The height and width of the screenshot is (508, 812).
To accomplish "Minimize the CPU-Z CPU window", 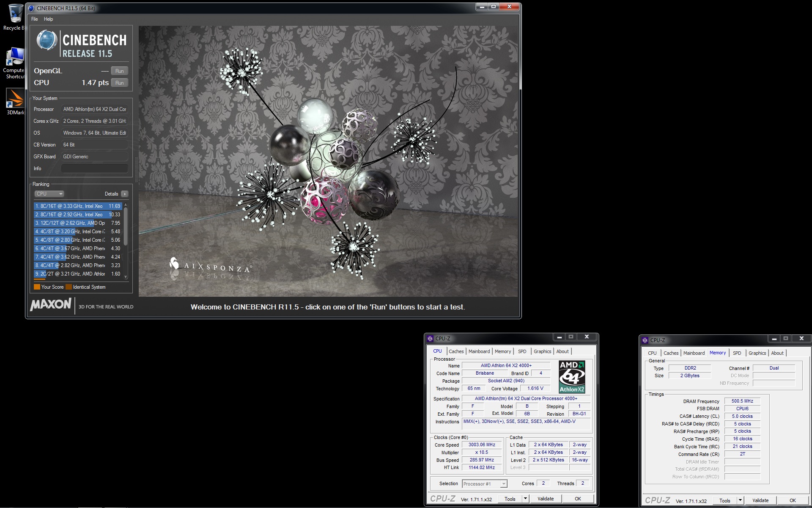I will [x=559, y=337].
